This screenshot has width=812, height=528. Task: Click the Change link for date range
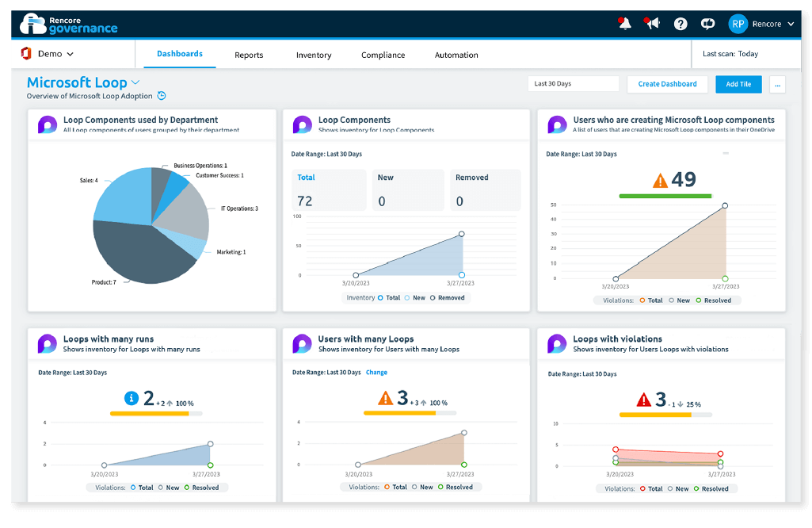point(376,373)
